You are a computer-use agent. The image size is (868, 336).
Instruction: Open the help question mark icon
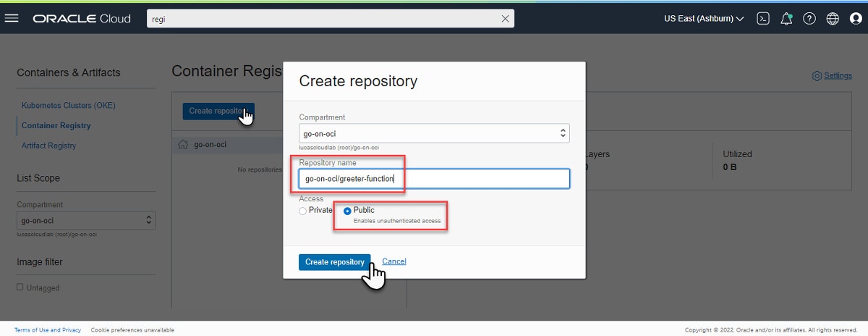pyautogui.click(x=809, y=19)
